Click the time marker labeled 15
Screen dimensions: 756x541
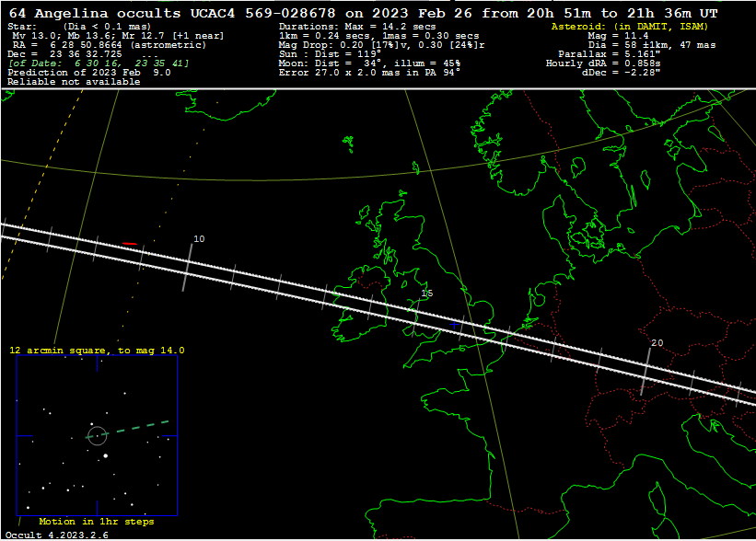pyautogui.click(x=426, y=294)
